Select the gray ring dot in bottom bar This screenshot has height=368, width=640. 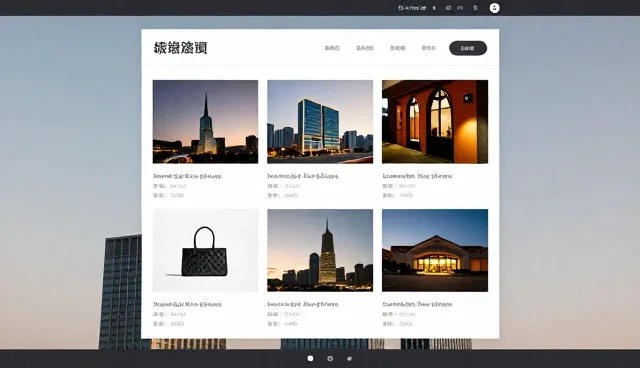click(330, 358)
